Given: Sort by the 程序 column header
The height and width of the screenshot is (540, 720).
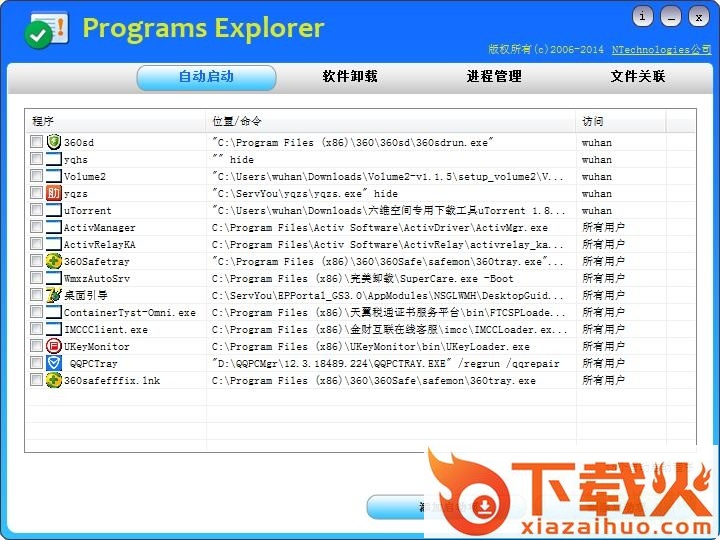Looking at the screenshot, I should click(116, 121).
